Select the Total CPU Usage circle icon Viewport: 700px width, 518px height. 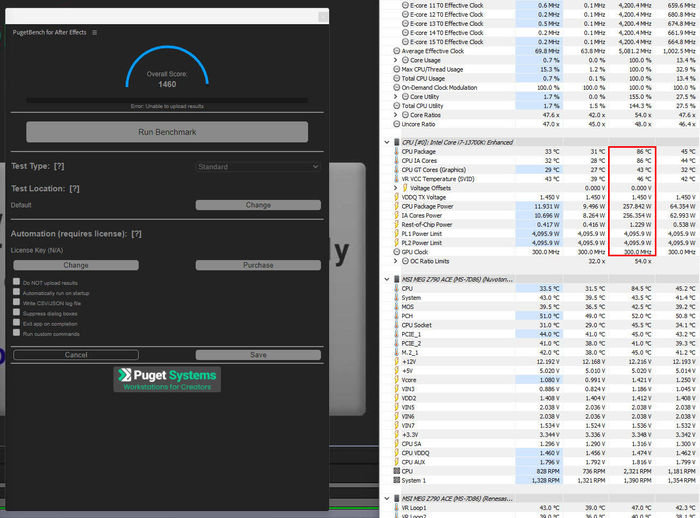[x=396, y=79]
